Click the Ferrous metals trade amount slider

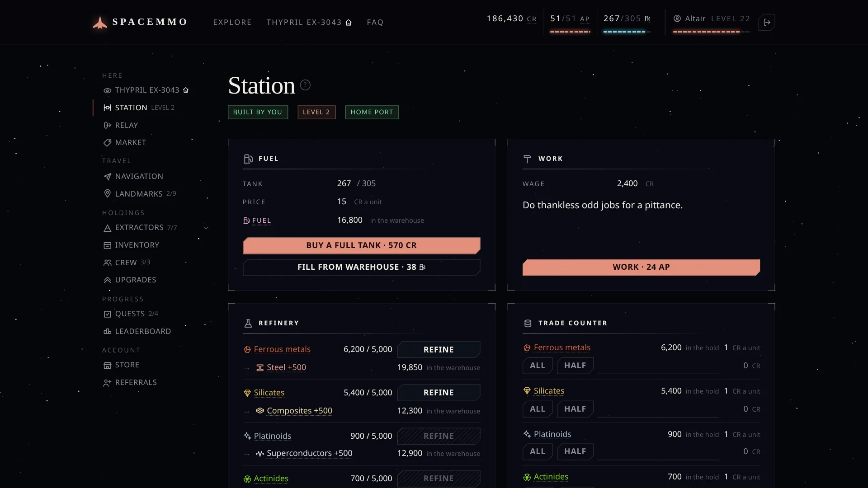[x=658, y=366]
